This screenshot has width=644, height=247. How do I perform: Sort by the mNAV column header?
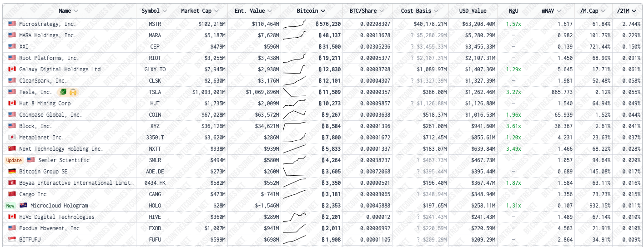click(552, 11)
